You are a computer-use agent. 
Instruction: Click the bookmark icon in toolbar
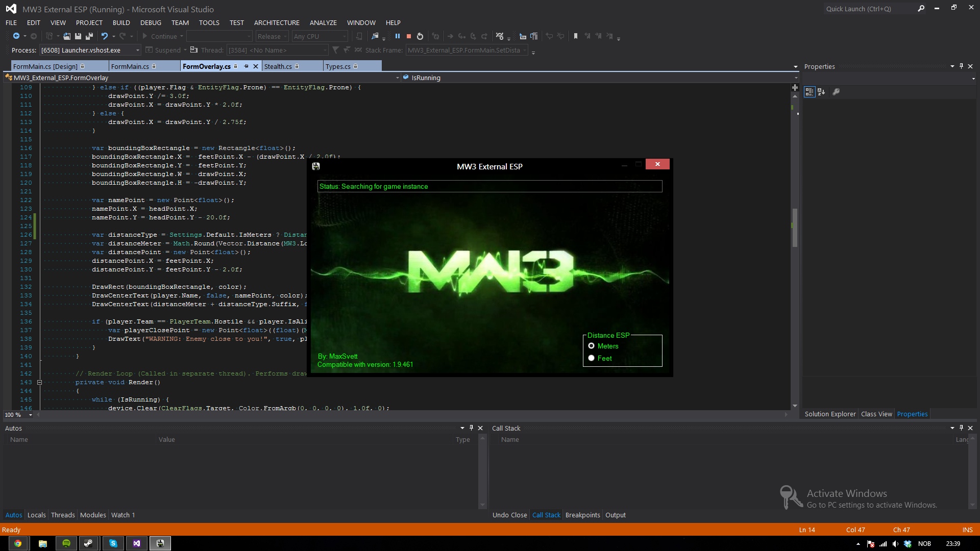576,36
